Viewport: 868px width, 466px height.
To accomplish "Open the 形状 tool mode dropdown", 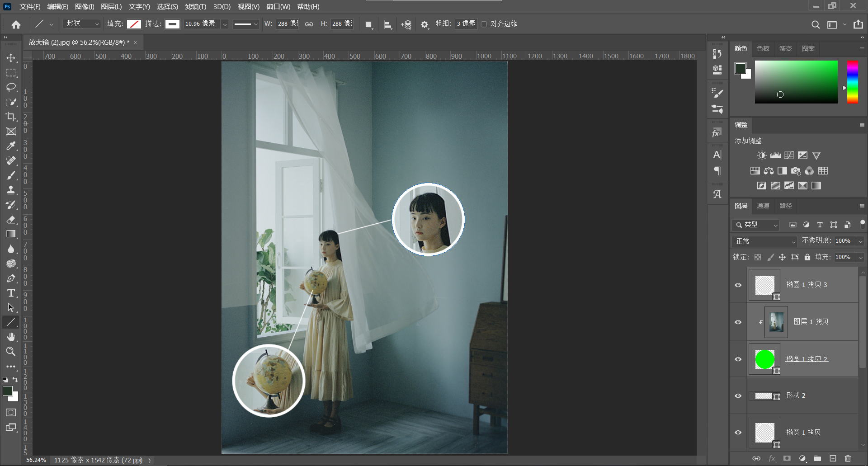I will click(x=82, y=24).
